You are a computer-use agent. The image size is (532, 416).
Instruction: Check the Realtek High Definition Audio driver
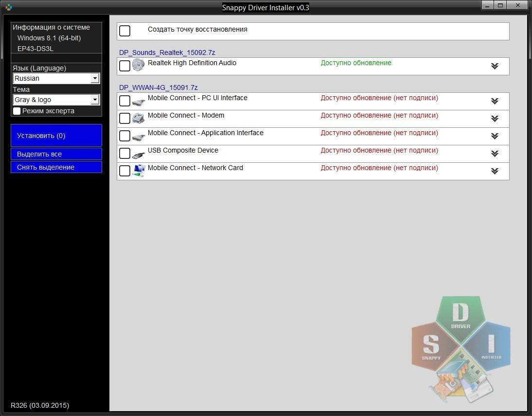click(124, 66)
